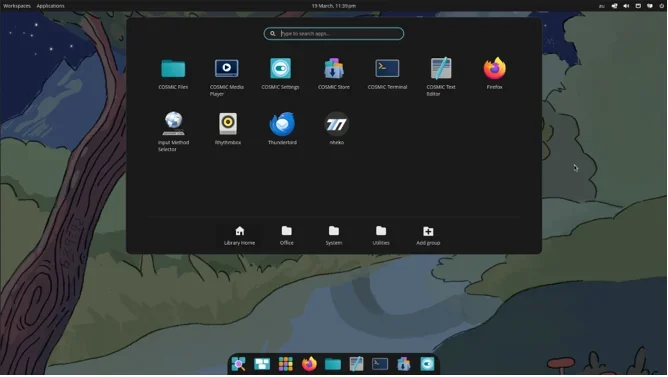Open the notifications icon in top panel

tap(650, 6)
